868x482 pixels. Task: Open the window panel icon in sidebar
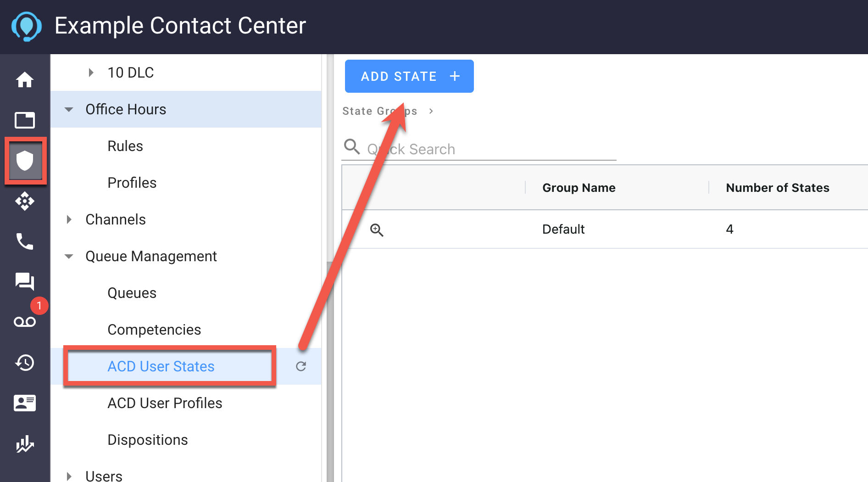point(25,120)
